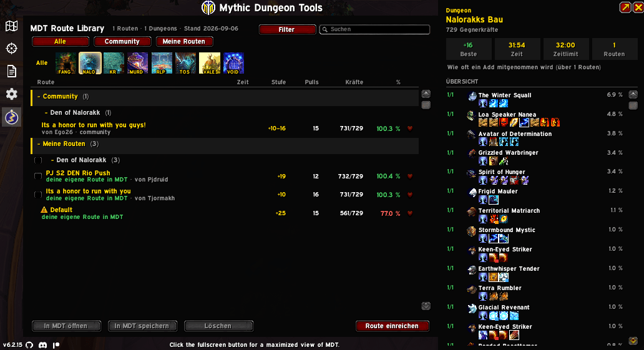This screenshot has width=644, height=350.
Task: Open the GitHub icon in footer
Action: (29, 345)
